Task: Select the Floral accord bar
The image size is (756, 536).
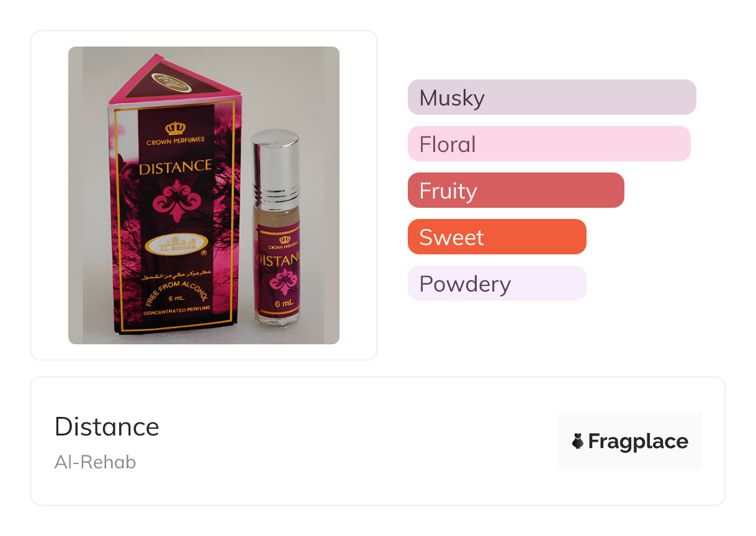Action: pos(549,144)
